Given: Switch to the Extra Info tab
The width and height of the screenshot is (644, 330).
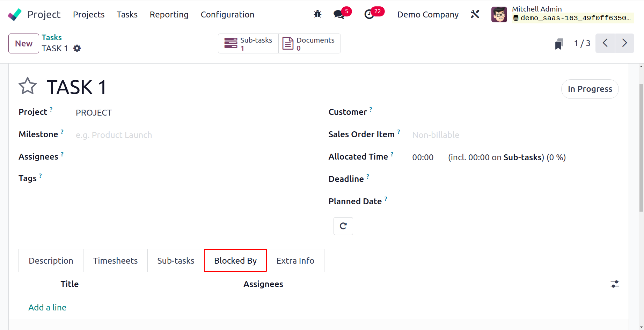Looking at the screenshot, I should pyautogui.click(x=295, y=261).
